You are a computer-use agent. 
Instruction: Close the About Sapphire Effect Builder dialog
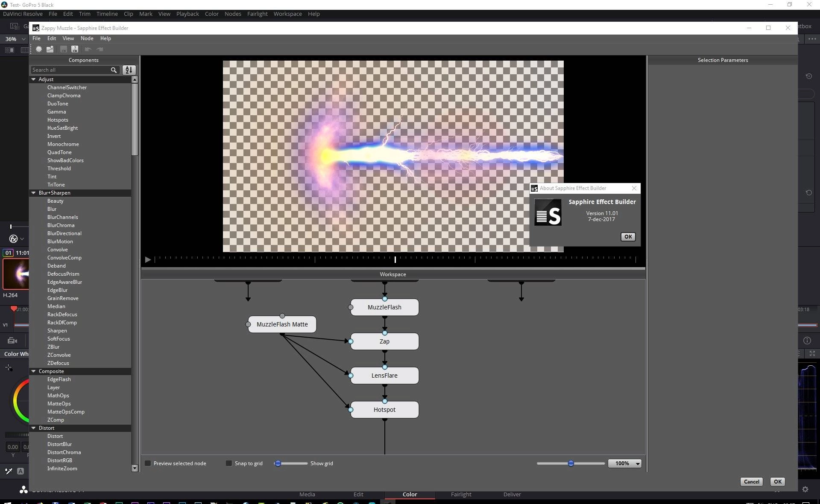tap(634, 188)
